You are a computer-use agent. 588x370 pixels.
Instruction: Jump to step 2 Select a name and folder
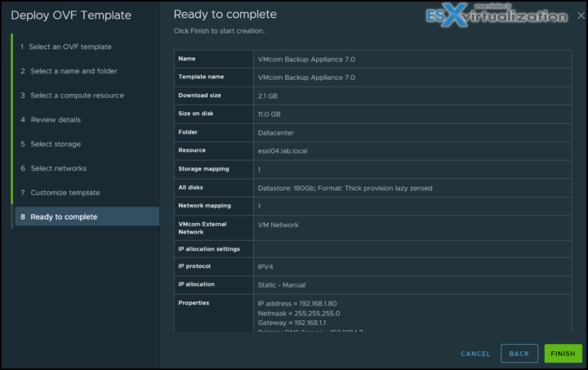coord(69,71)
